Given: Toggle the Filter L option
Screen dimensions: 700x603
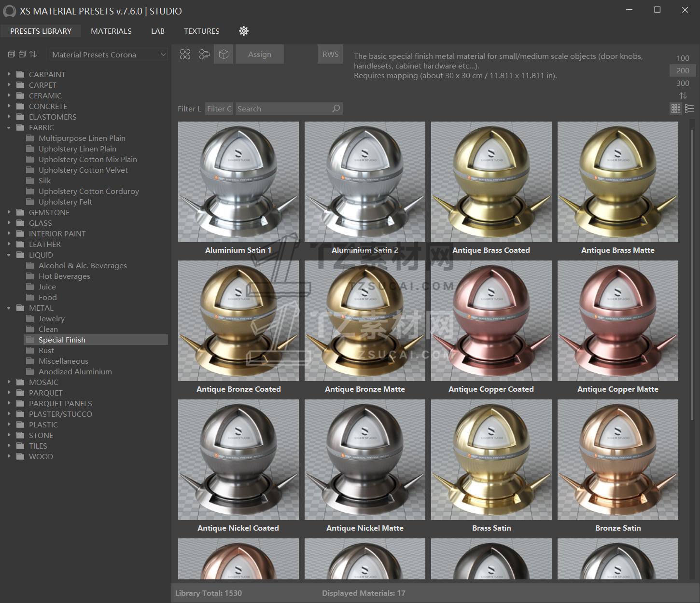Looking at the screenshot, I should point(189,109).
